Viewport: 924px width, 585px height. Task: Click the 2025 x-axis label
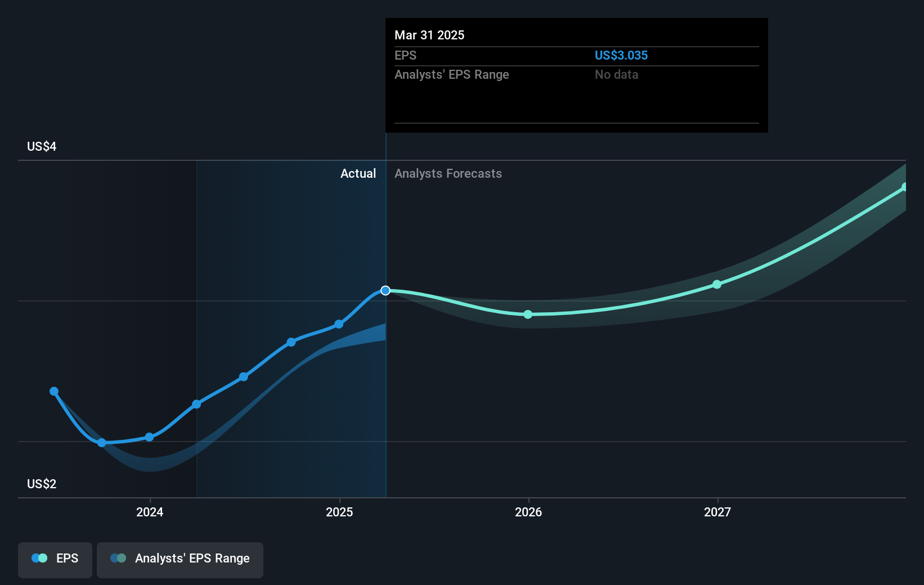pos(339,512)
